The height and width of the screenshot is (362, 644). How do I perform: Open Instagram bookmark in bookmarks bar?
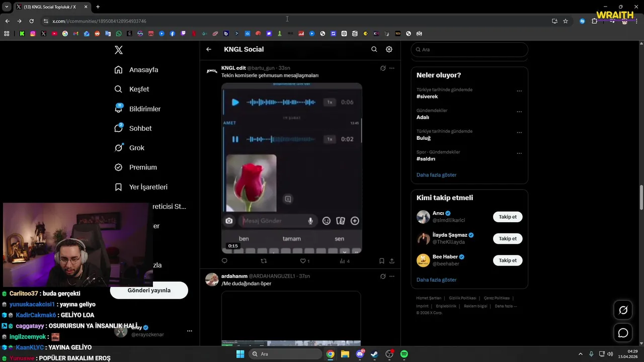click(33, 34)
